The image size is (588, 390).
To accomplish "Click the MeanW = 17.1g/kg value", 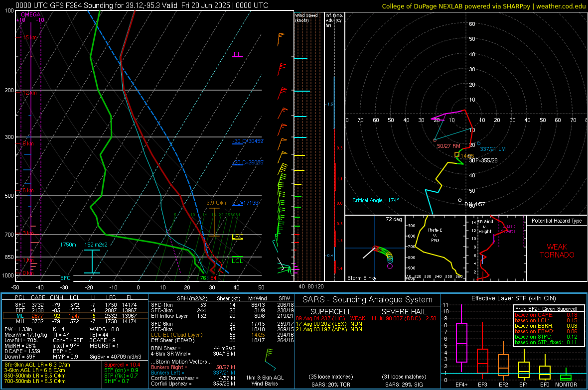I will (x=26, y=335).
